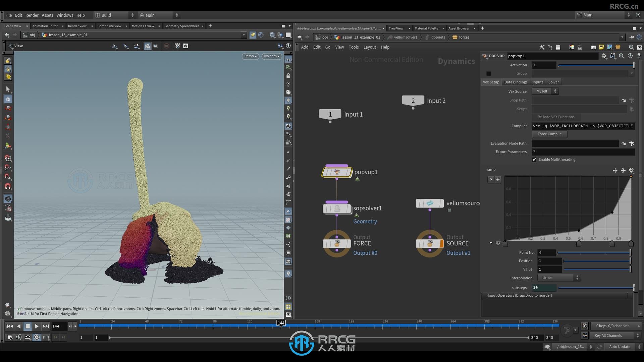The width and height of the screenshot is (644, 362).
Task: Toggle the viewport lock icon
Action: 288,76
